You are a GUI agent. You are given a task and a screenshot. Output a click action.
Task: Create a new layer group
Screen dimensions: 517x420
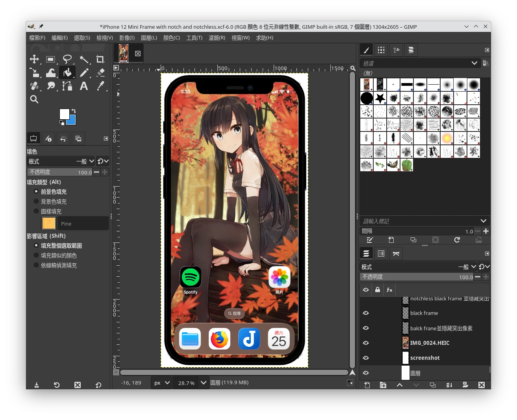point(383,385)
